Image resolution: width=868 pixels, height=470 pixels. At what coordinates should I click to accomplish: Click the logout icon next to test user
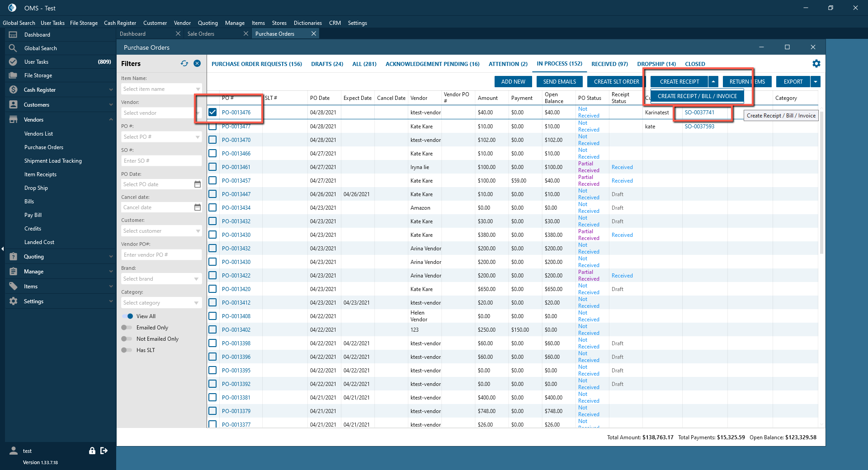104,451
